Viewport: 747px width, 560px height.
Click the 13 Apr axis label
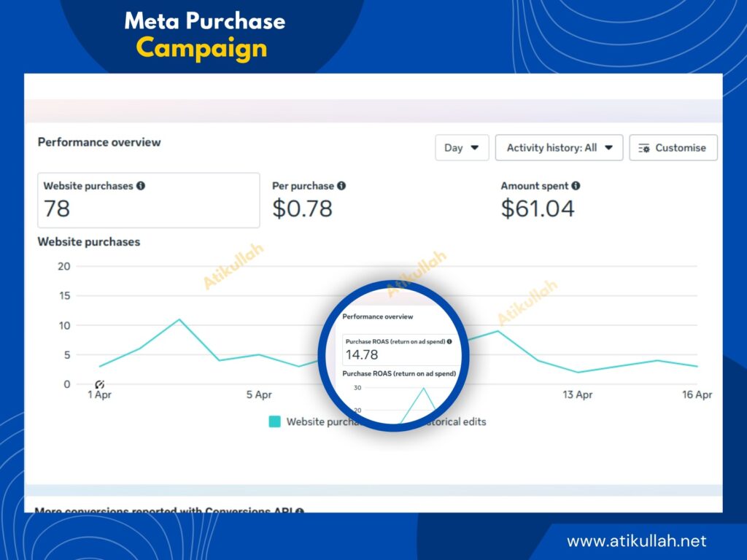(x=578, y=394)
